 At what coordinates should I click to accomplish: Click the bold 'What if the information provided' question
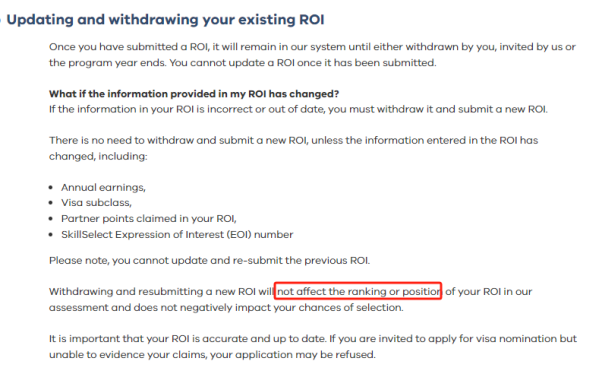(194, 94)
